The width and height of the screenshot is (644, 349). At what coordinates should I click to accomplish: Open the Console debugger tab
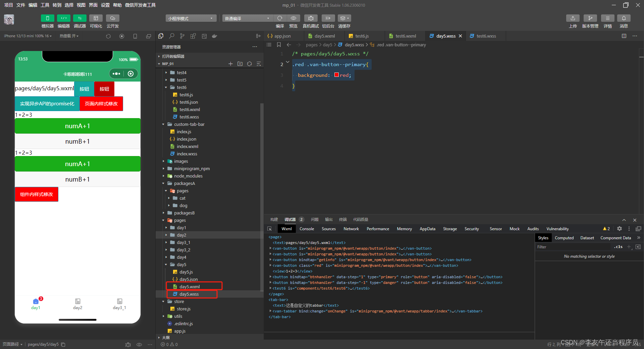point(307,229)
